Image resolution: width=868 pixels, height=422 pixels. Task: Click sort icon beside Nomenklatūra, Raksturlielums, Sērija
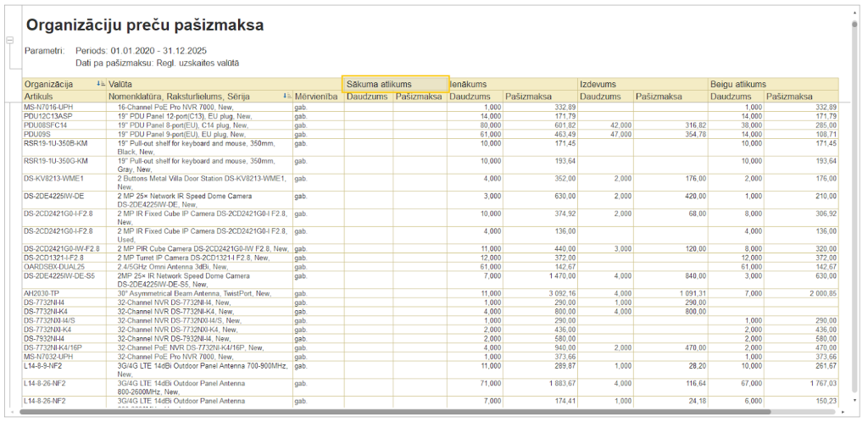tap(287, 97)
